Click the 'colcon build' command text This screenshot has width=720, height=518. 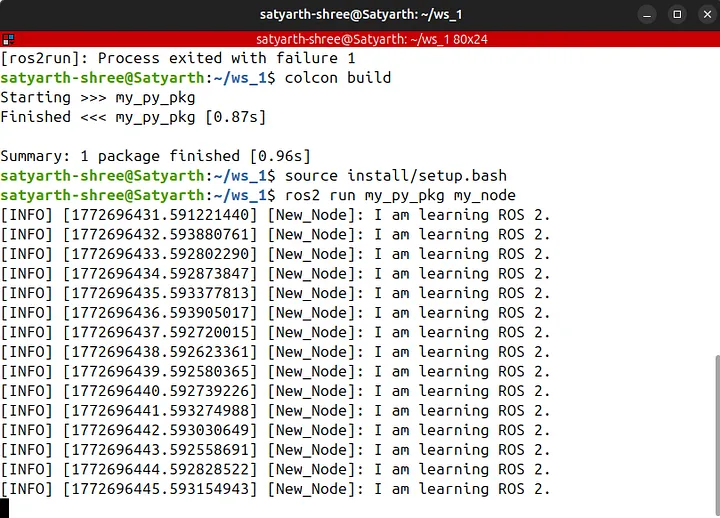338,78
